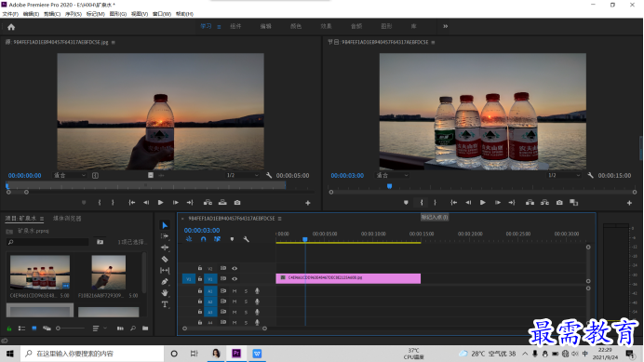This screenshot has height=362, width=644.
Task: Switch to Media Browser tab
Action: (x=67, y=219)
